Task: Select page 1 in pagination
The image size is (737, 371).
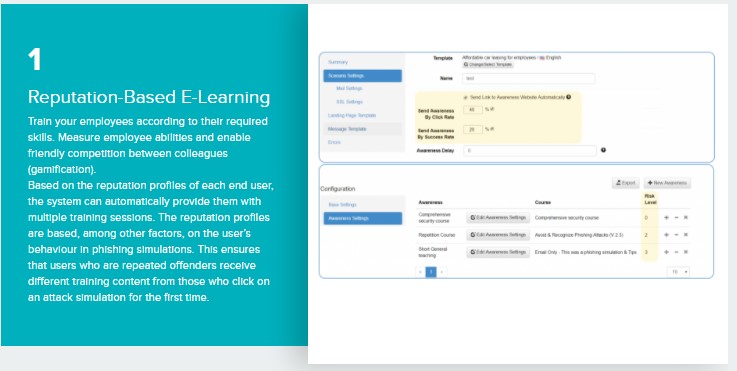Action: (x=431, y=272)
